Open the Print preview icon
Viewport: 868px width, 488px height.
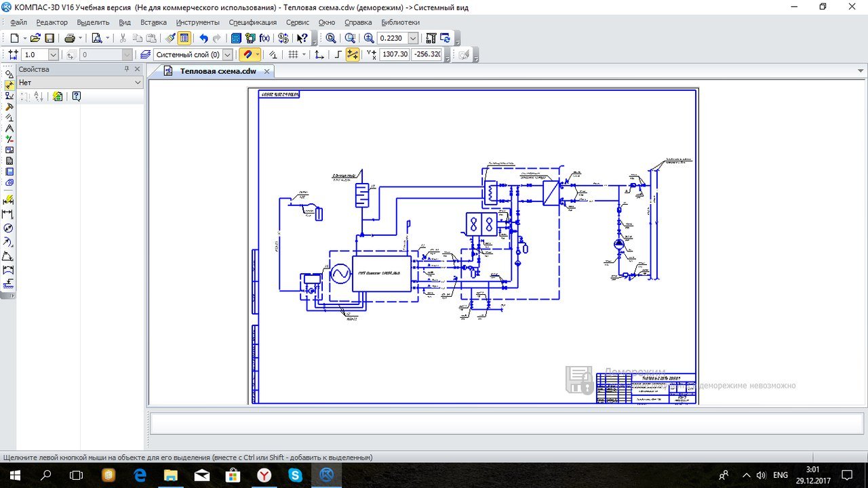(x=96, y=39)
